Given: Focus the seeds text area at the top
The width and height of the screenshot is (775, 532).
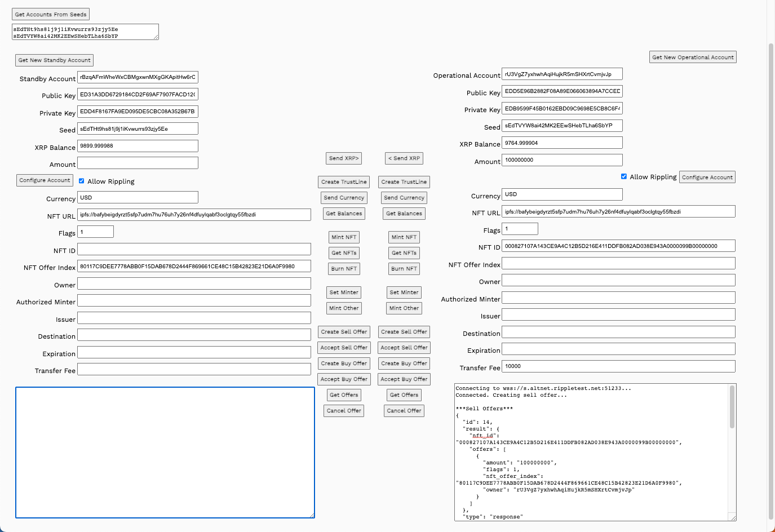Looking at the screenshot, I should (85, 32).
